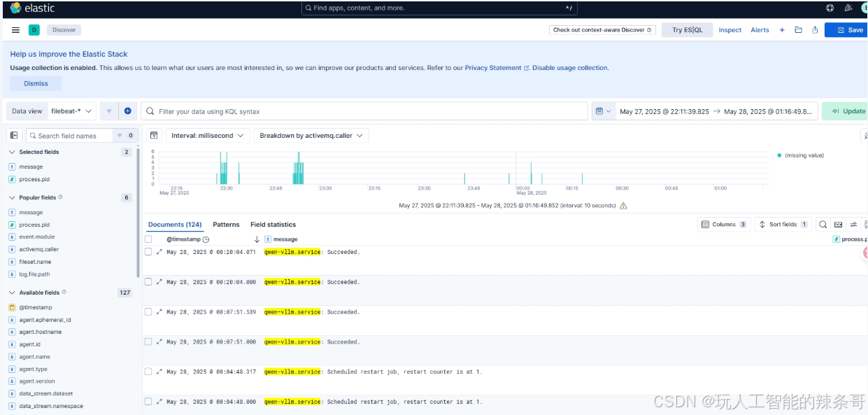Select the checkbox for the 00:20:04.000 row
Viewport: 868px width, 415px height.
point(148,282)
